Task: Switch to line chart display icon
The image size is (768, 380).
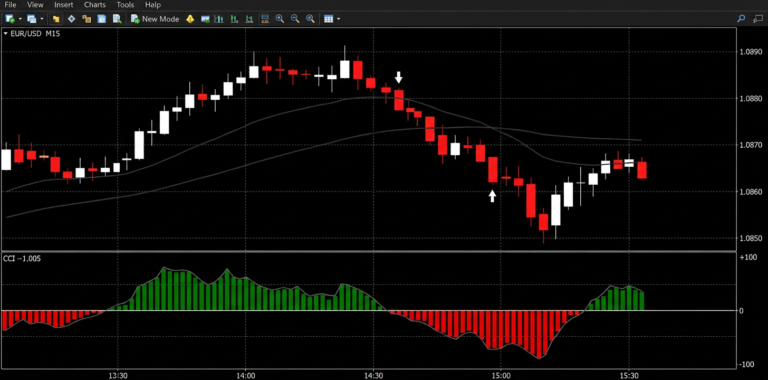Action: [249, 19]
